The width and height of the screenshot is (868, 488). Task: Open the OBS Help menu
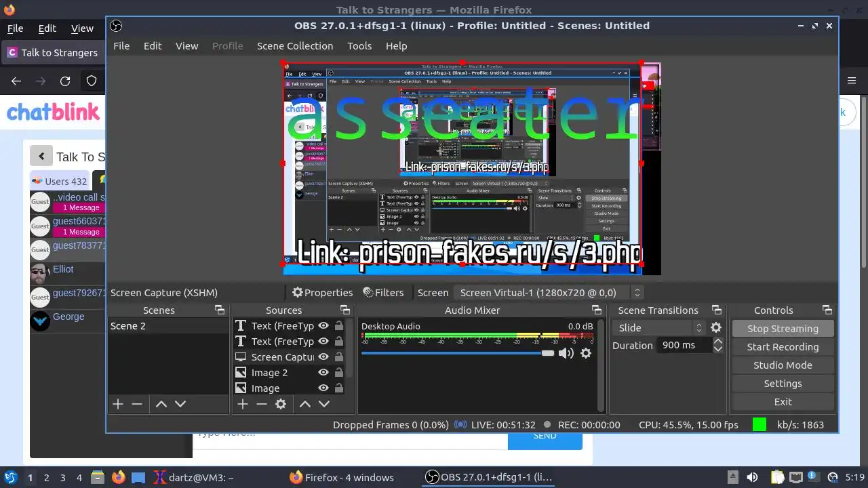(397, 46)
